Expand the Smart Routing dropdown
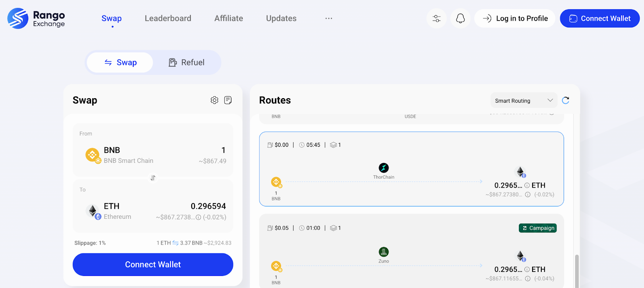The height and width of the screenshot is (288, 644). point(524,101)
